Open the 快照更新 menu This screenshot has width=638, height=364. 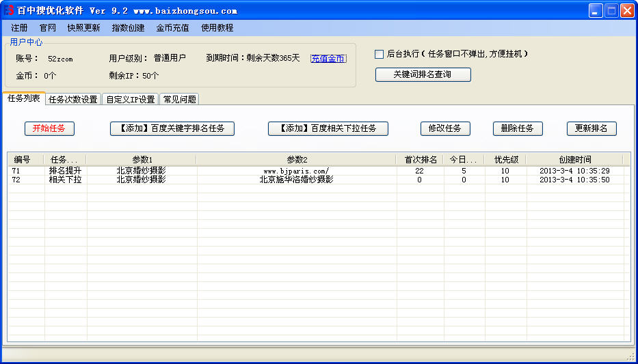tap(84, 28)
